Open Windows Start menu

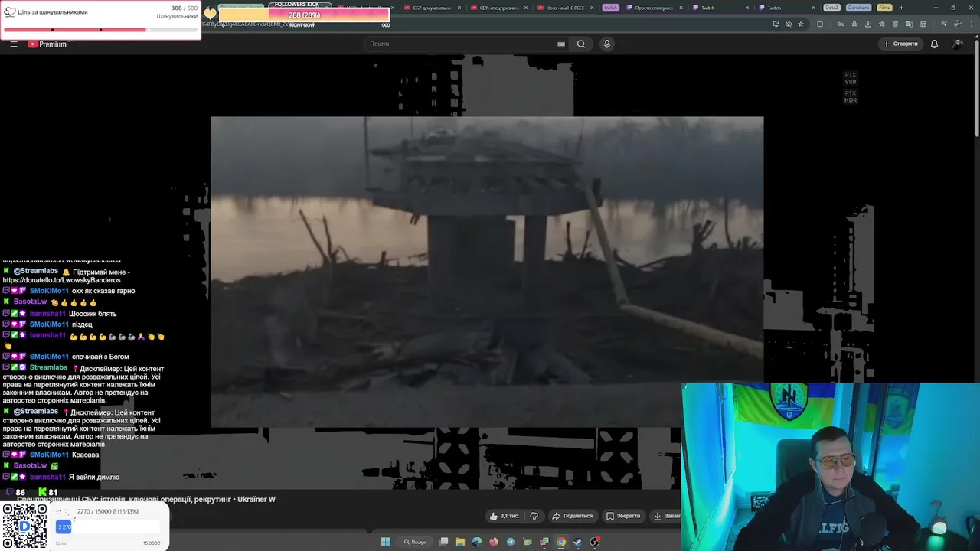(386, 542)
